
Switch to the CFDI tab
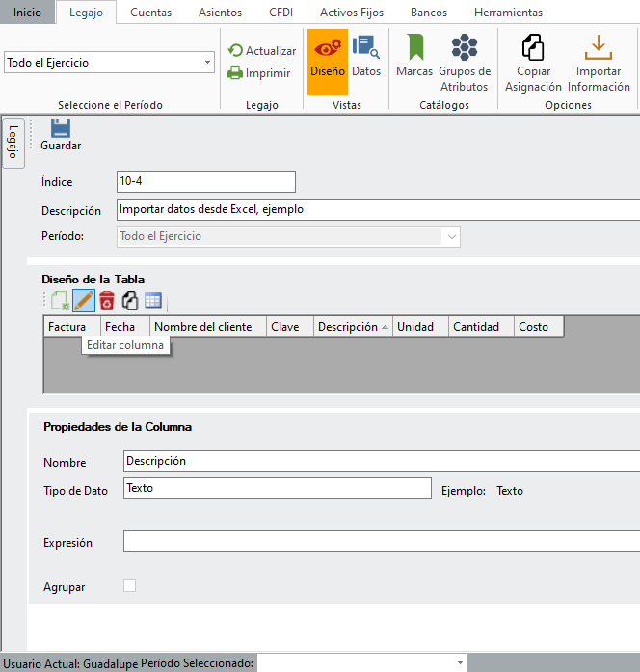pos(280,13)
